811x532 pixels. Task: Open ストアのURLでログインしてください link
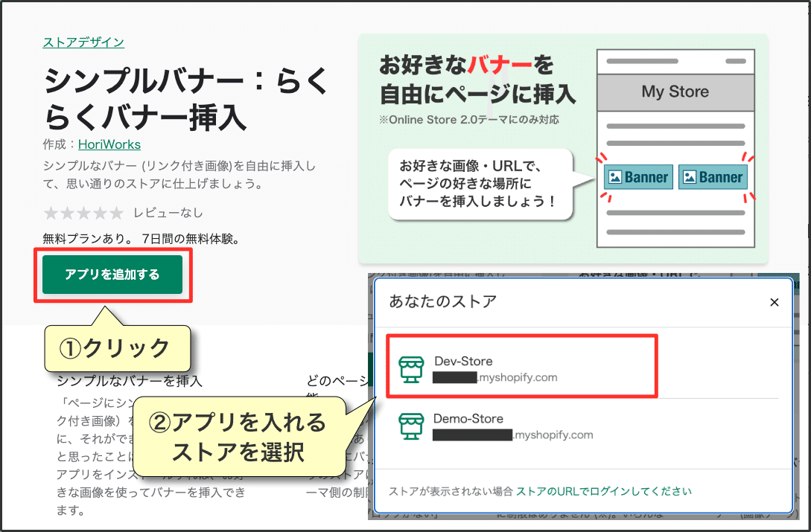603,491
